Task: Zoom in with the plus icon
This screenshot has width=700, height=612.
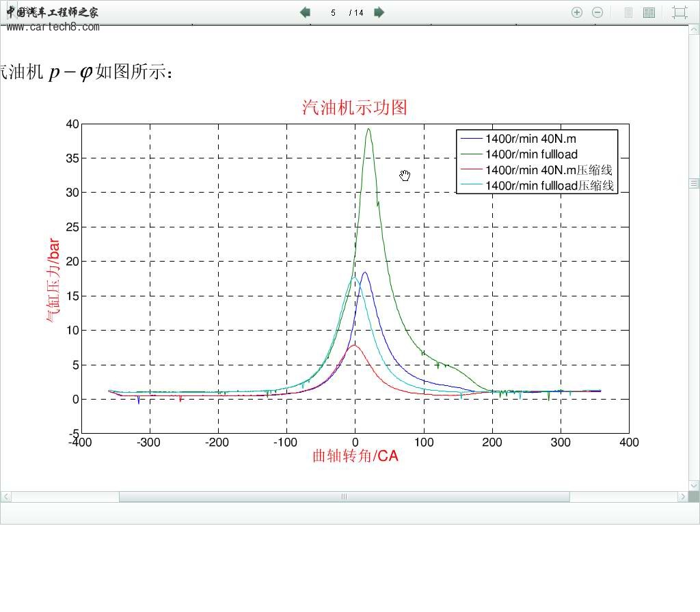Action: (577, 12)
